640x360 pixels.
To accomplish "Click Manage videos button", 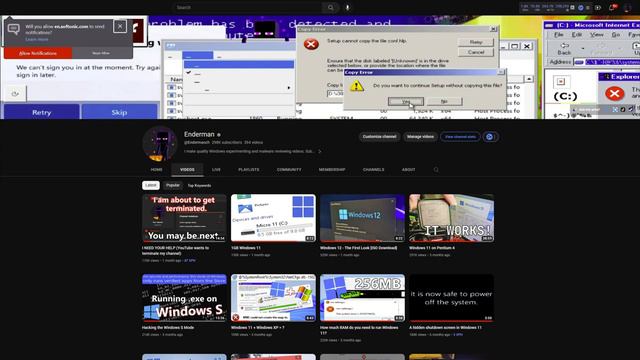I will tap(420, 137).
